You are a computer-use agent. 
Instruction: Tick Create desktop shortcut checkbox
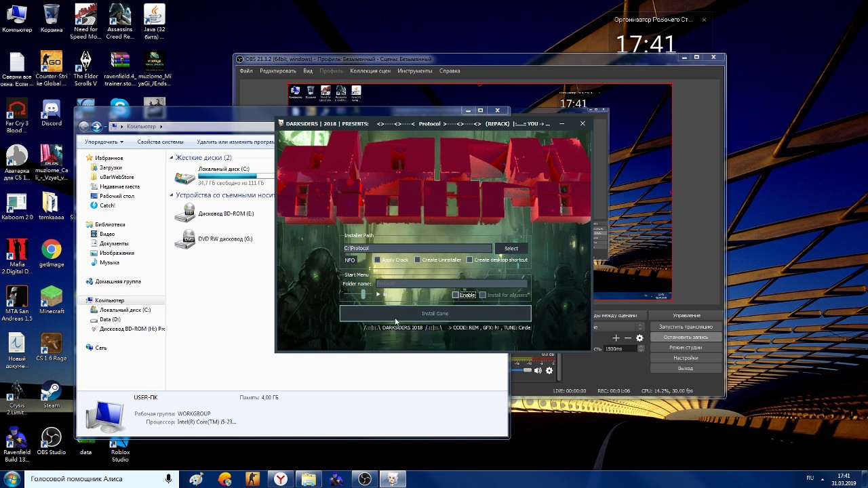(469, 260)
